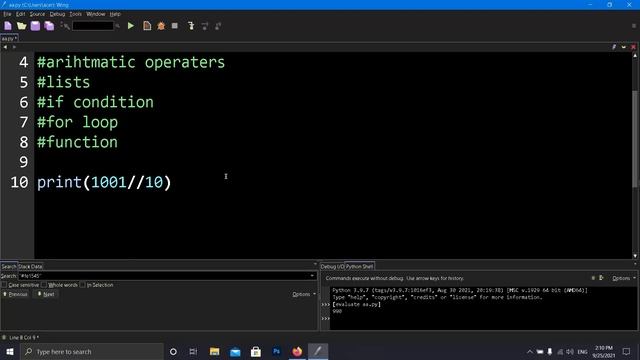Click the Step Into debugger icon
Screen dimensions: 640x360
coord(191,26)
